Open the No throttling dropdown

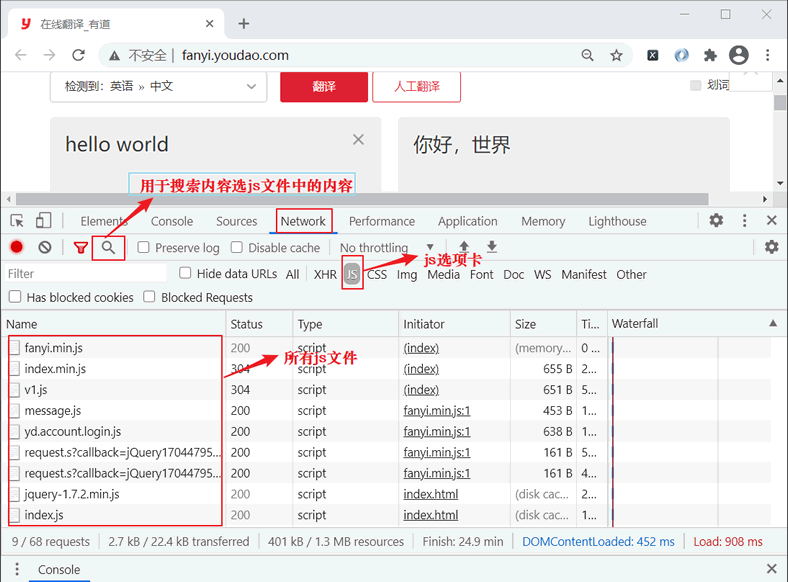coord(387,247)
